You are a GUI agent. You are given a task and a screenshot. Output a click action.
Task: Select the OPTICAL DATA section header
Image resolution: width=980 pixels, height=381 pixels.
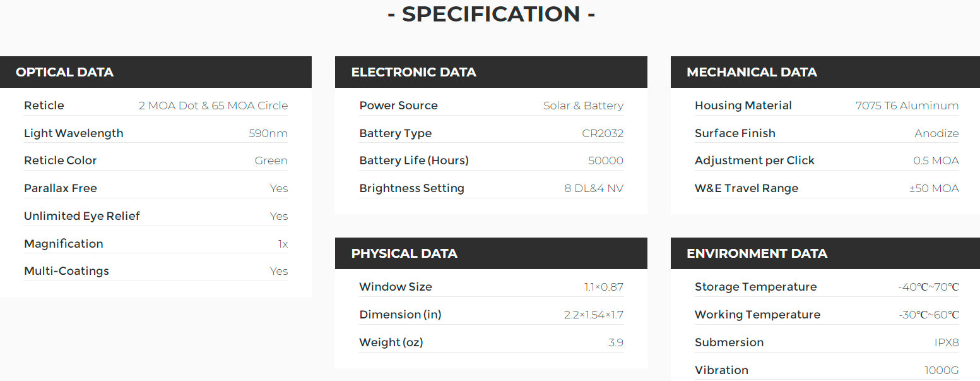click(64, 72)
